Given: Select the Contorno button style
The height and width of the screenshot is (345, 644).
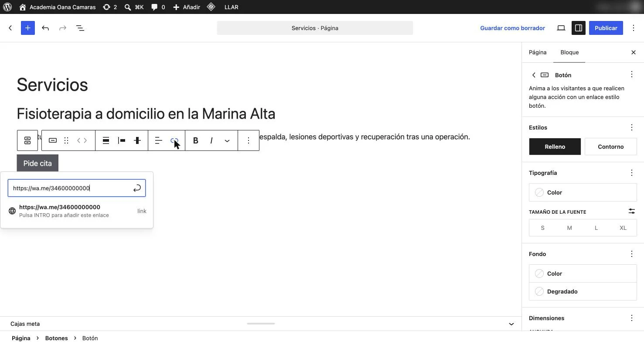Looking at the screenshot, I should click(x=610, y=147).
